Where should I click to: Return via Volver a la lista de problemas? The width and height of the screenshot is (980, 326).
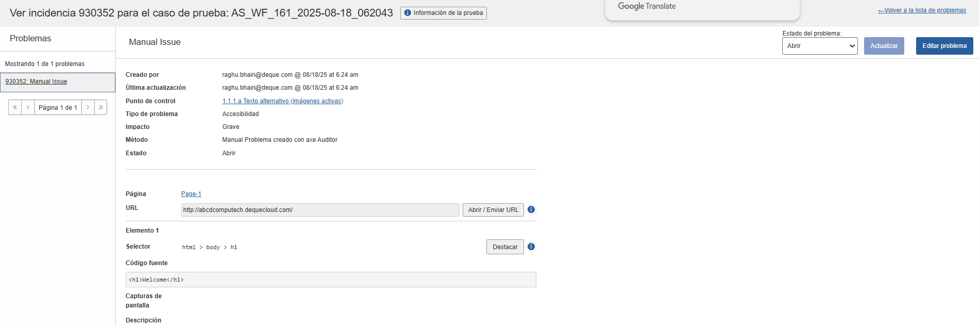click(x=922, y=10)
